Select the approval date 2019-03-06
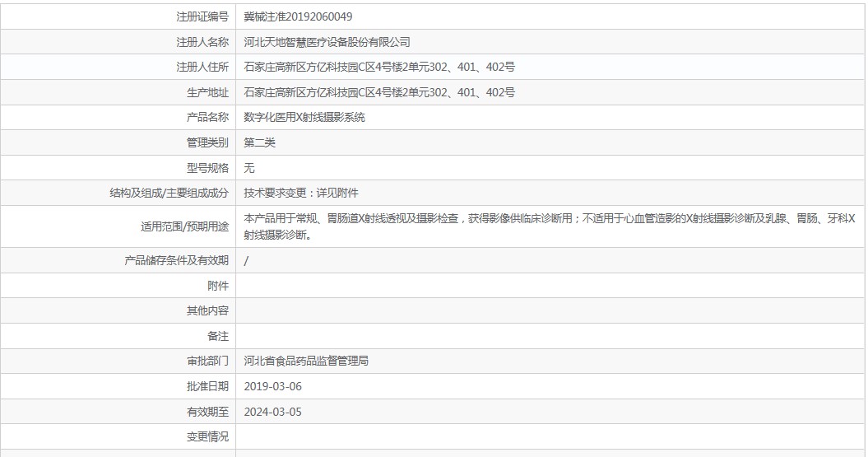The height and width of the screenshot is (457, 868). click(x=273, y=387)
